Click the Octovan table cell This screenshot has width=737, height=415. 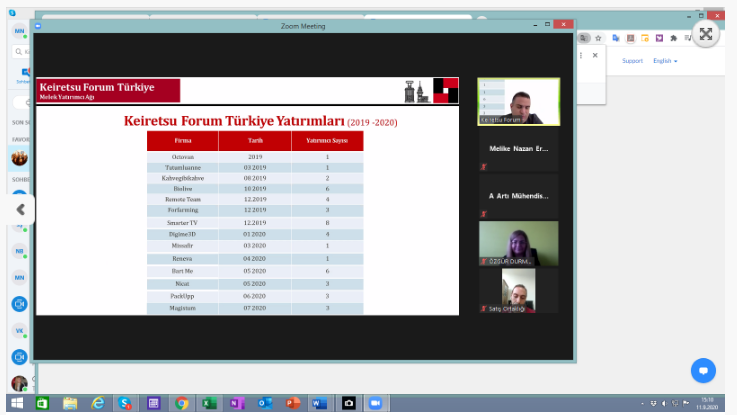click(x=182, y=157)
